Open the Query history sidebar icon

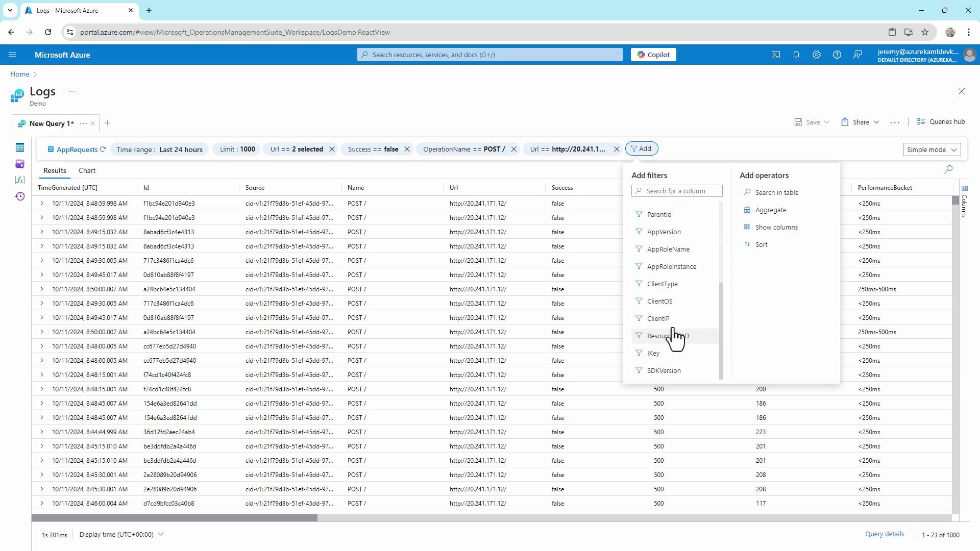click(x=20, y=196)
